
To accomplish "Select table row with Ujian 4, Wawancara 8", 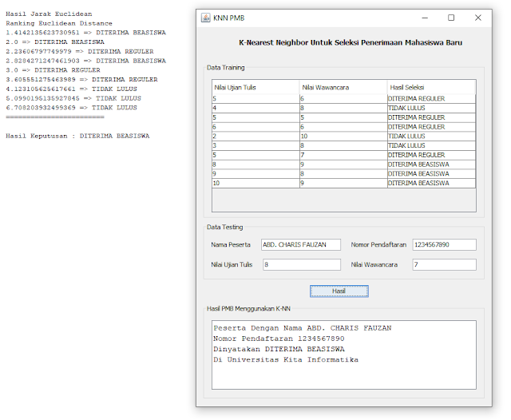I will point(344,108).
